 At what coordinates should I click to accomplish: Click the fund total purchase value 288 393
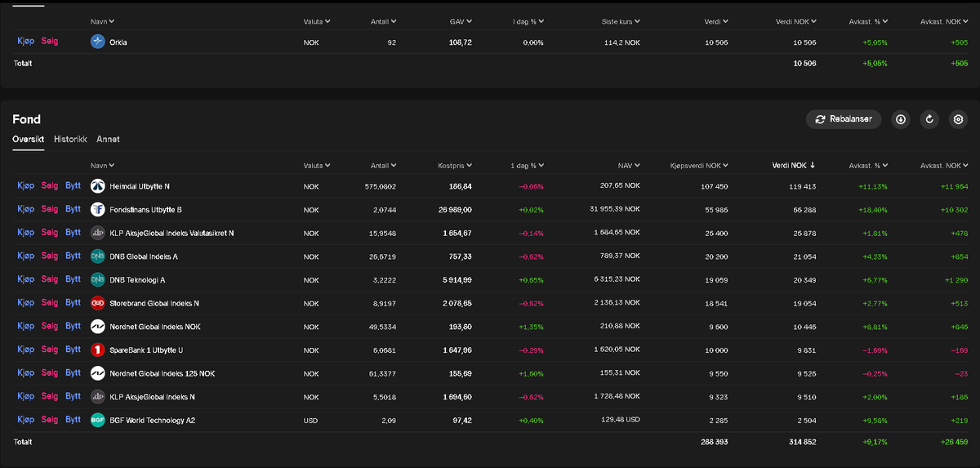click(x=713, y=442)
